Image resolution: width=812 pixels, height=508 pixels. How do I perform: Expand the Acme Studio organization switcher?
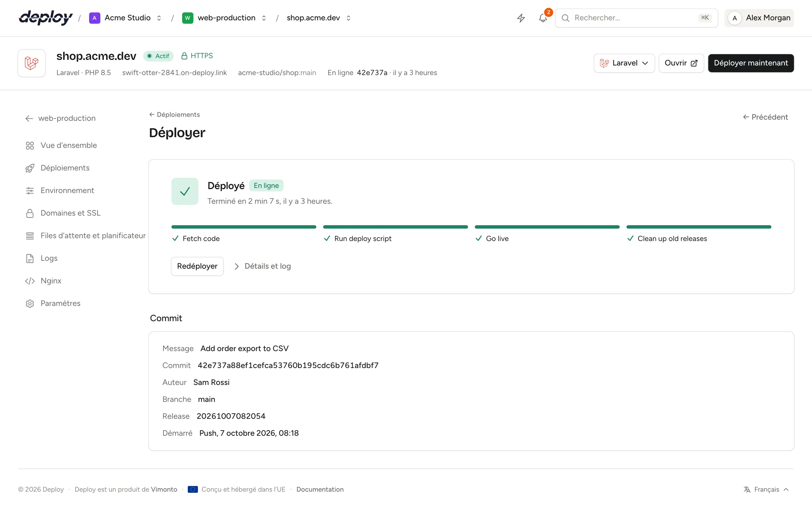[x=159, y=18]
